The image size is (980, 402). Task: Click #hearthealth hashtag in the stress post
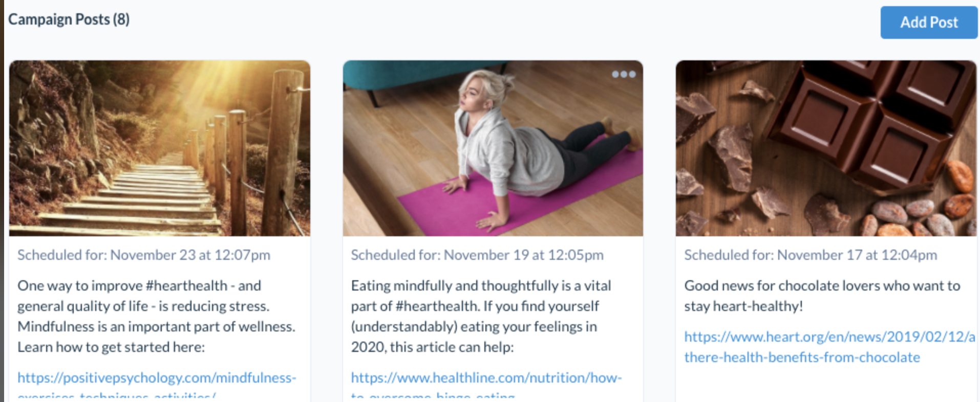pos(186,285)
